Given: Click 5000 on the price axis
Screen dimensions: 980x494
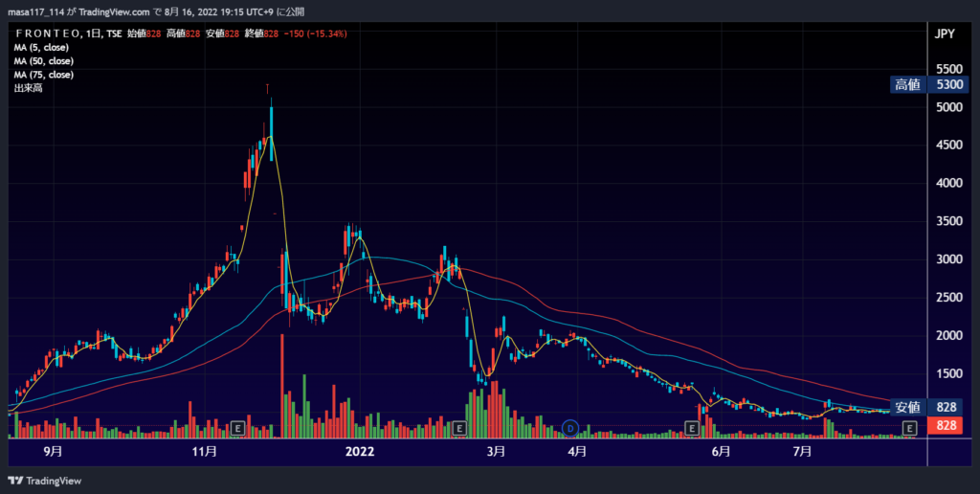Looking at the screenshot, I should point(948,107).
